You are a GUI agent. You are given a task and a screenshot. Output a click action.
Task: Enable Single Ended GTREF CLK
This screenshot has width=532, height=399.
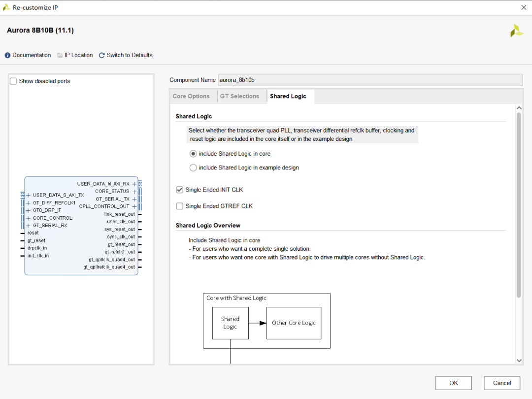(x=180, y=206)
